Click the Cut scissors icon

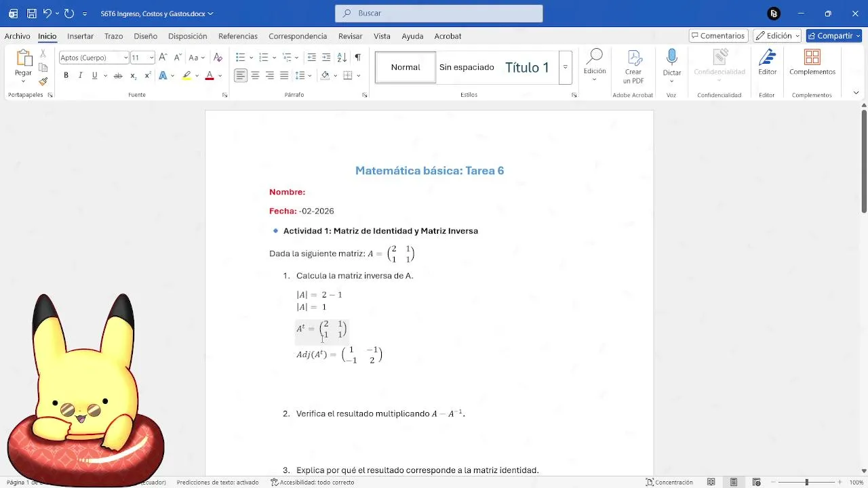pos(43,54)
